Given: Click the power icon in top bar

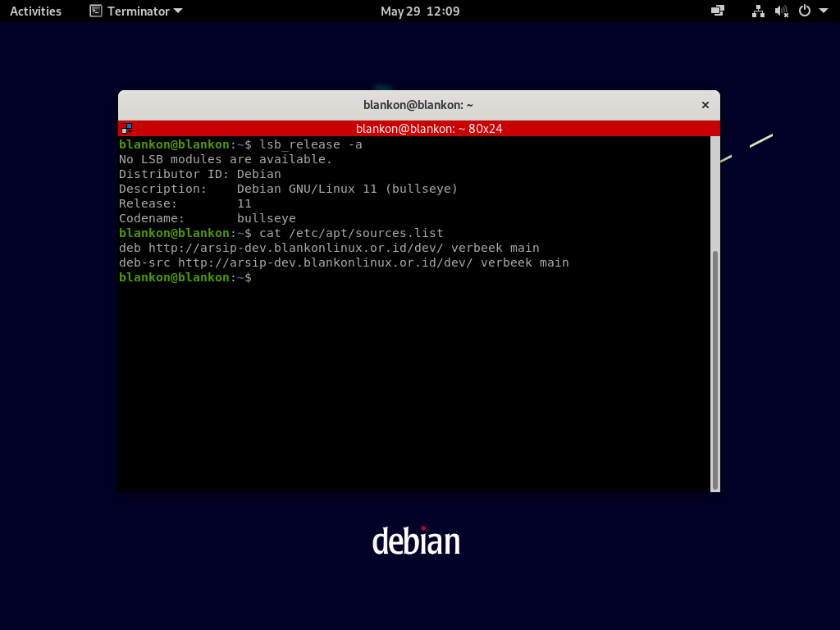Looking at the screenshot, I should (804, 11).
